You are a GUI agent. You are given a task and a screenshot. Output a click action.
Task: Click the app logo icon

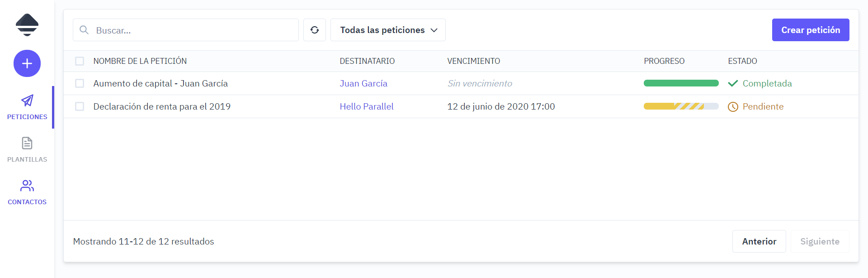(27, 25)
